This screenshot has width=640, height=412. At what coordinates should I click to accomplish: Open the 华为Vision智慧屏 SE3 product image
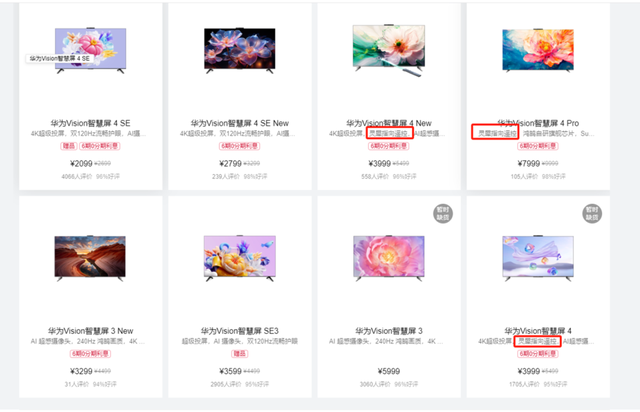(240, 258)
